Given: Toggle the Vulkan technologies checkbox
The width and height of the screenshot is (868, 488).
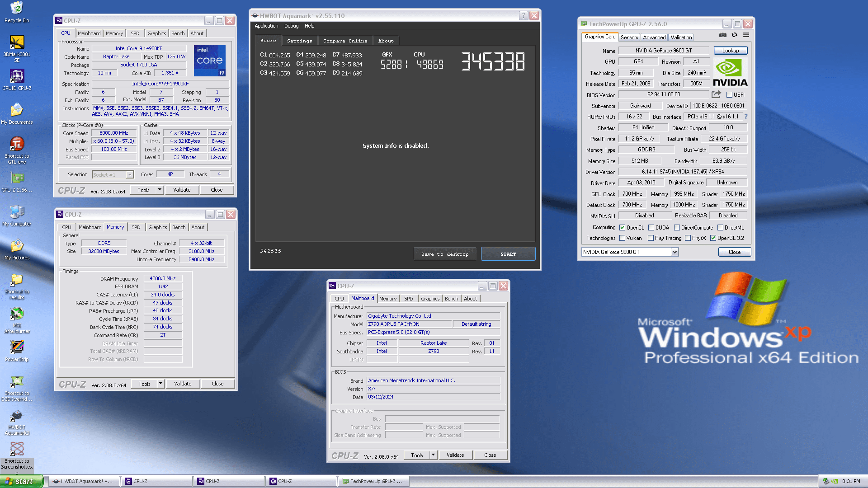Looking at the screenshot, I should (622, 238).
